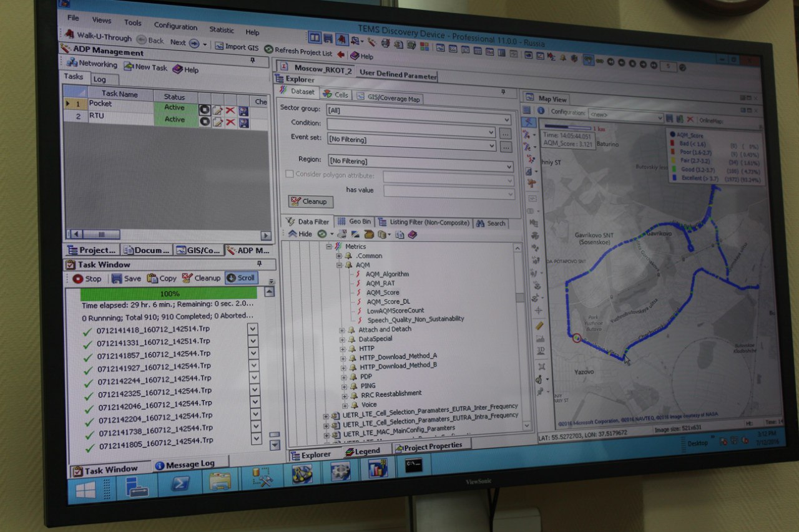Stop the running task in Task Window
The image size is (799, 532).
(x=87, y=279)
